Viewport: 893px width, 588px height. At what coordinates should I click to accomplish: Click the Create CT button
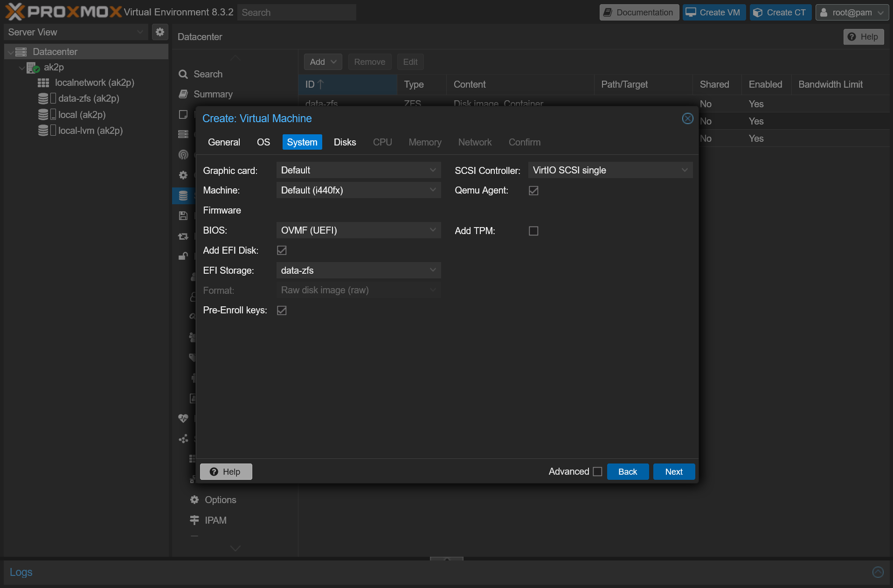pos(781,13)
